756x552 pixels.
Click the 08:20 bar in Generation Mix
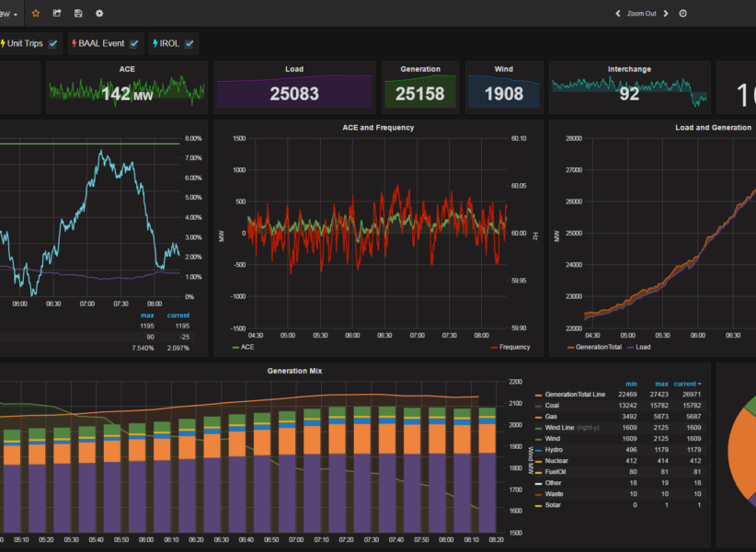487,470
